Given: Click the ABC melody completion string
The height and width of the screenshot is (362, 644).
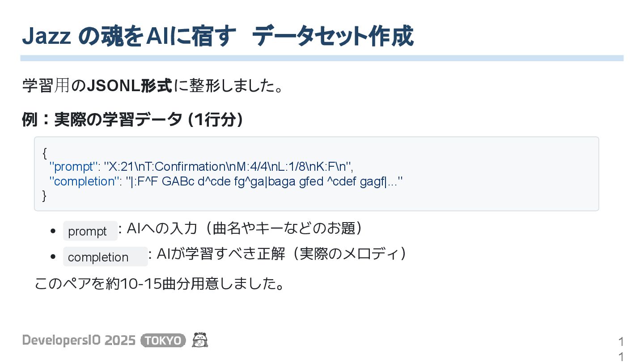Looking at the screenshot, I should point(264,181).
